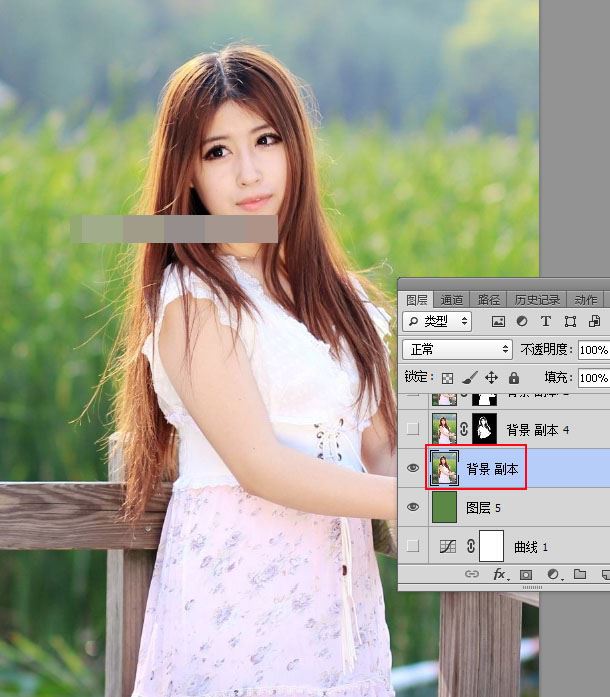Viewport: 610px width, 697px height.
Task: Click the 背景 副本 layer thumbnail
Action: coord(444,468)
